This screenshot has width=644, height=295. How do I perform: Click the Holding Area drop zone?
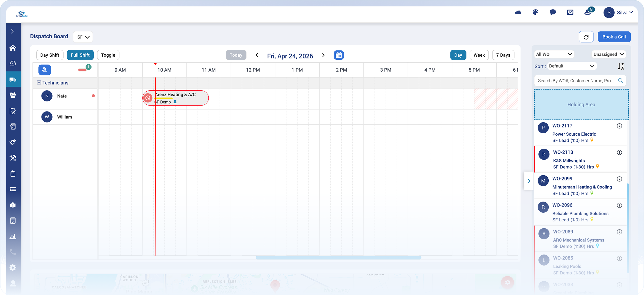point(581,105)
